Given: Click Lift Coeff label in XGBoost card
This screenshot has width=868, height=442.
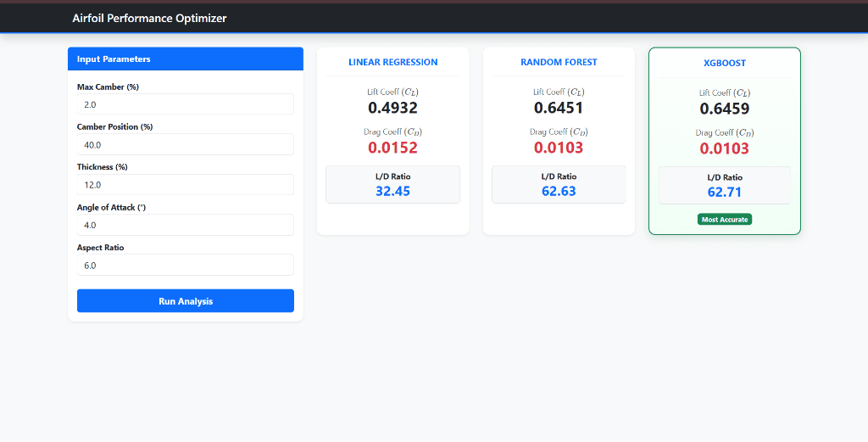Looking at the screenshot, I should (725, 93).
